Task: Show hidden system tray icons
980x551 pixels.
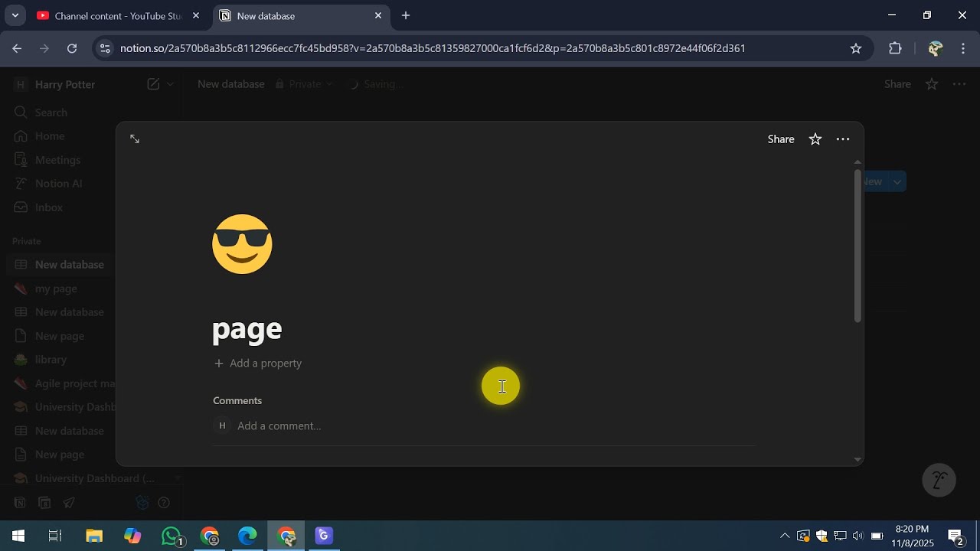Action: coord(785,536)
